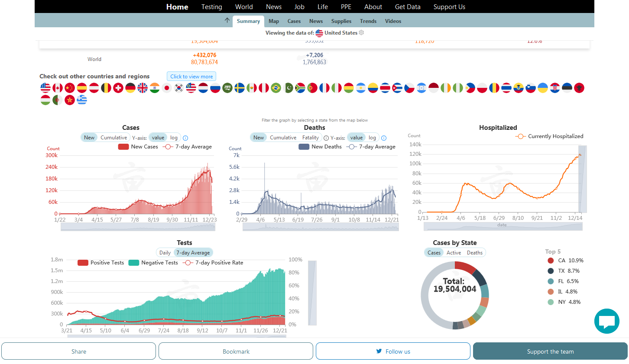Open the Russia flag icon
This screenshot has width=629, height=364.
tap(215, 88)
